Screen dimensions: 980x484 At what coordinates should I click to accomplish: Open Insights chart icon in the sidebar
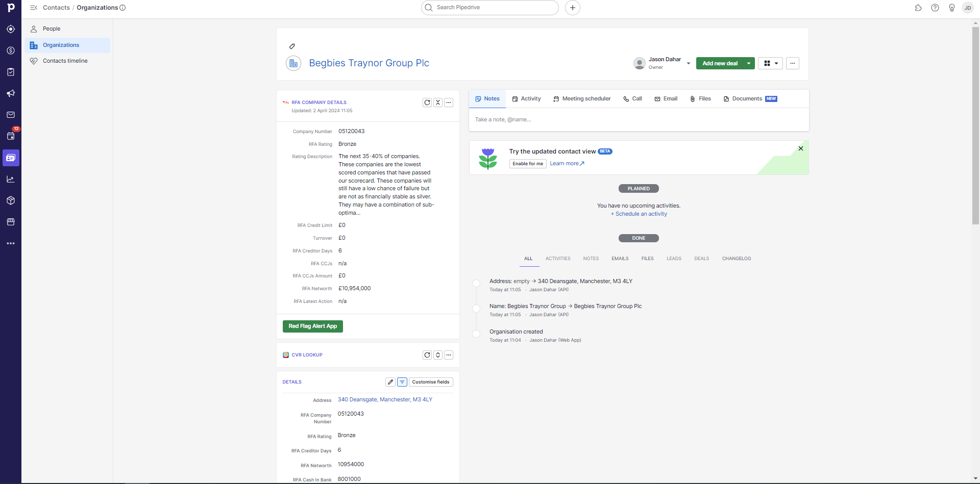11,179
